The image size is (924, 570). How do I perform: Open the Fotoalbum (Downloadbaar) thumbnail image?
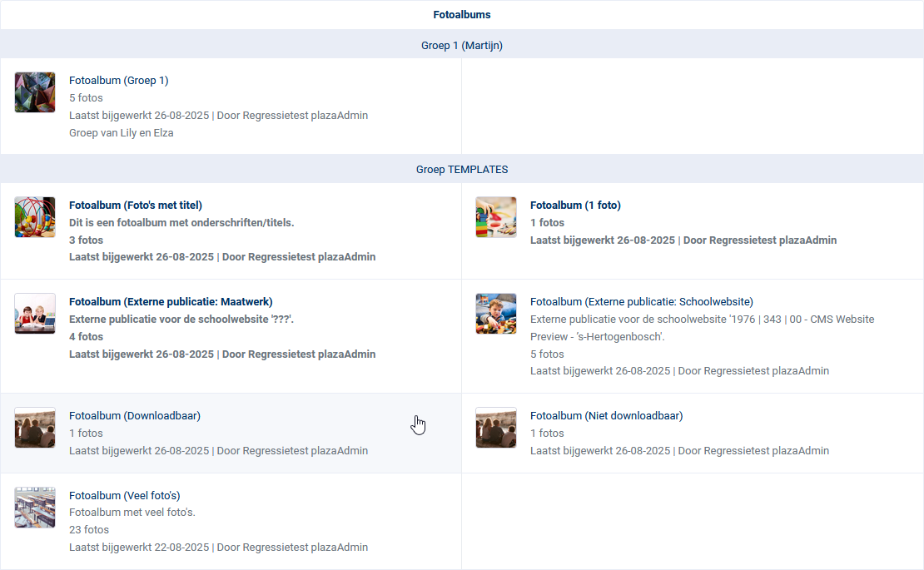coord(35,428)
